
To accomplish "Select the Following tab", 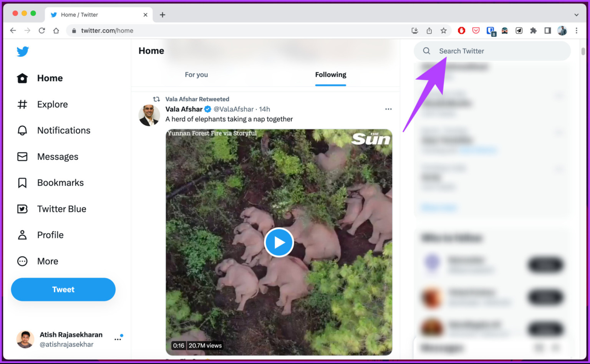I will [330, 74].
